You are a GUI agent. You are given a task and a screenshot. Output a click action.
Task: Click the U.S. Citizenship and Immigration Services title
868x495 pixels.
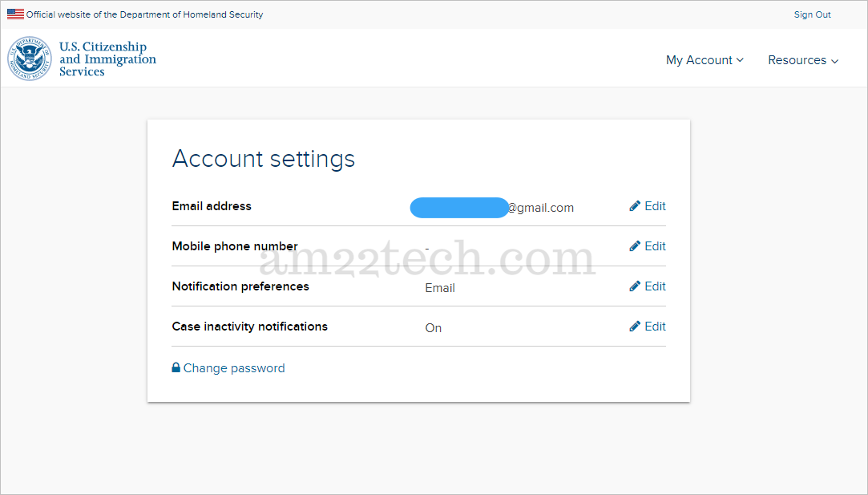click(107, 59)
